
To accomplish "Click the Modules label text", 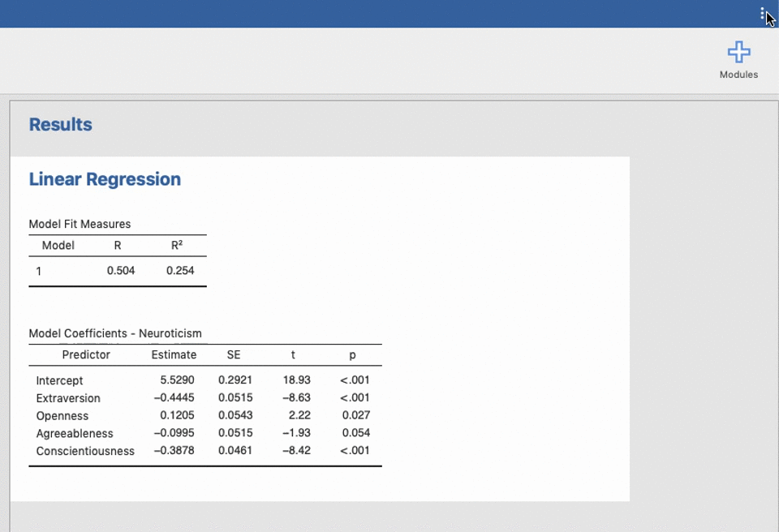I will pyautogui.click(x=738, y=75).
